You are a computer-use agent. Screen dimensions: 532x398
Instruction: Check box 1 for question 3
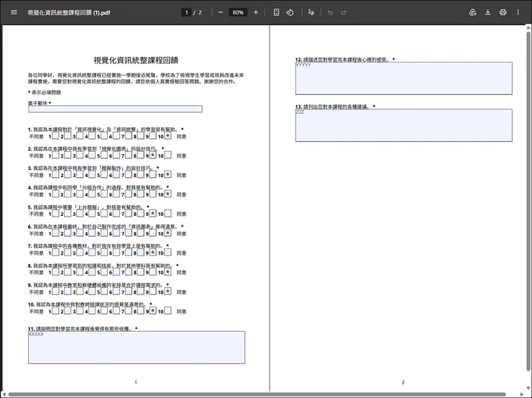pyautogui.click(x=55, y=175)
